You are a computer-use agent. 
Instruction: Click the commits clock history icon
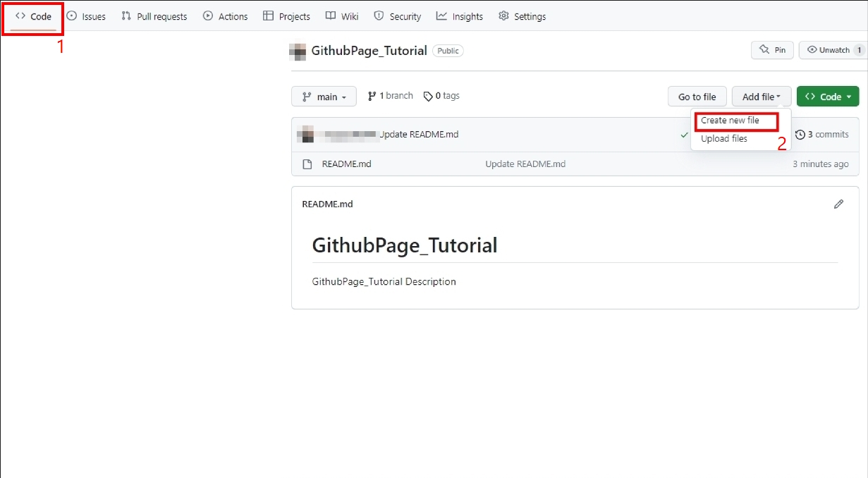800,134
